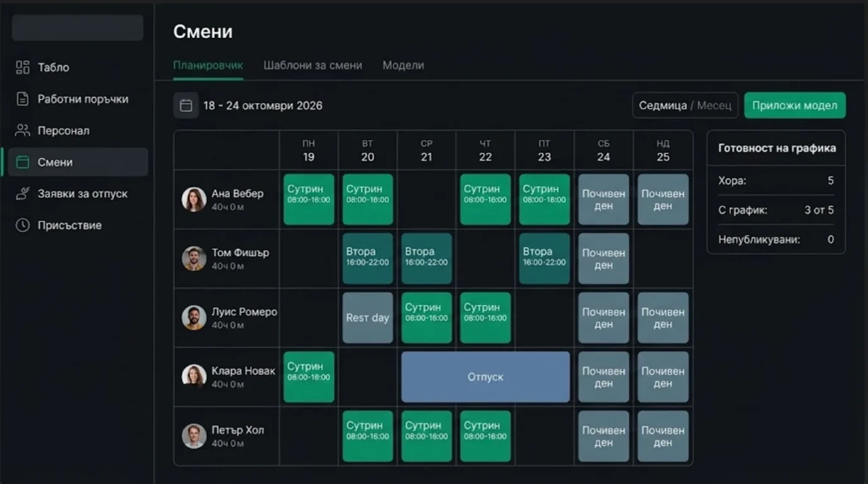Click the Хора: 5 row
The width and height of the screenshot is (868, 484).
click(776, 181)
